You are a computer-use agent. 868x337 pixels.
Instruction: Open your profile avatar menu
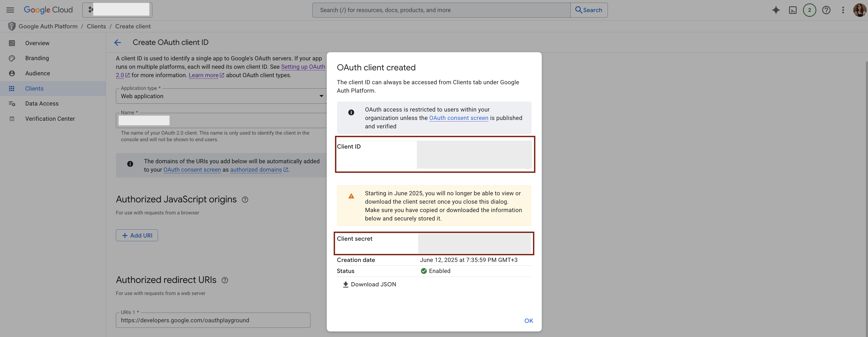coord(860,10)
